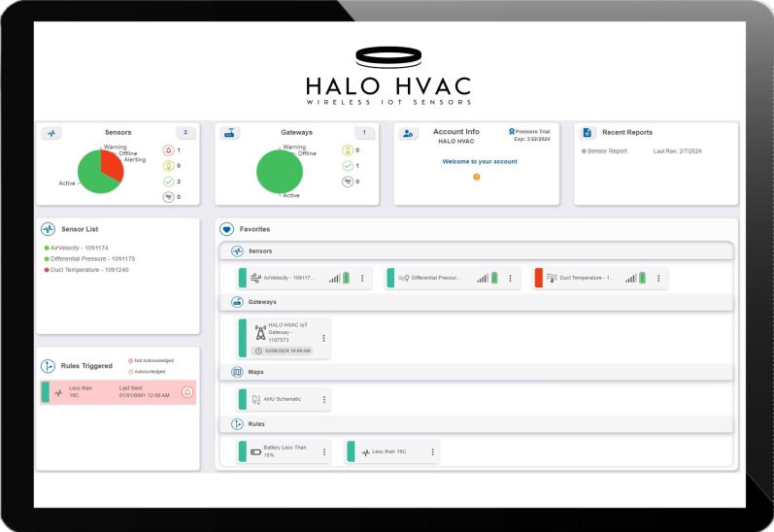This screenshot has width=774, height=532.
Task: Open AirVelocity - 1091174 in Sensor List
Action: 77,248
